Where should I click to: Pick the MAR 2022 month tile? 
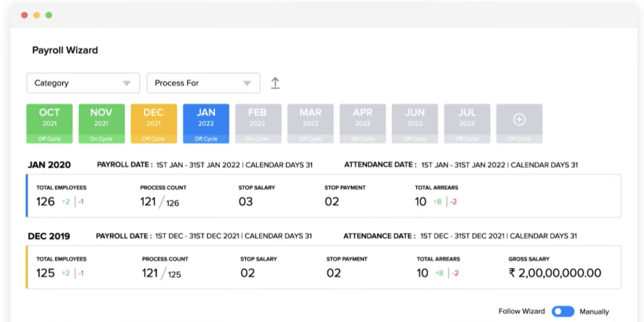310,123
